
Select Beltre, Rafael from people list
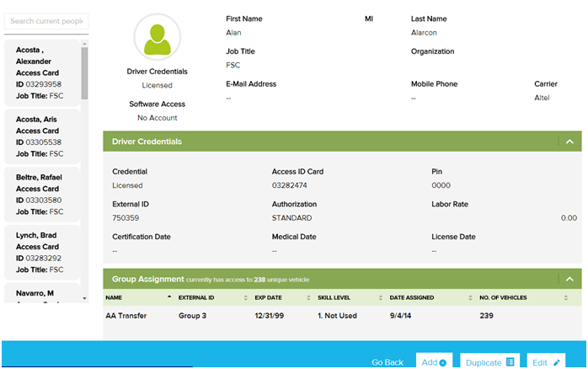pyautogui.click(x=42, y=195)
